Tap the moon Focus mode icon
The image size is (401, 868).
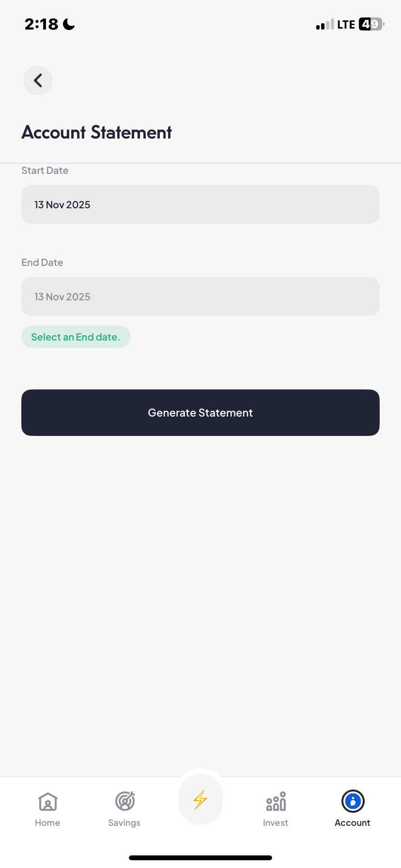(x=69, y=24)
